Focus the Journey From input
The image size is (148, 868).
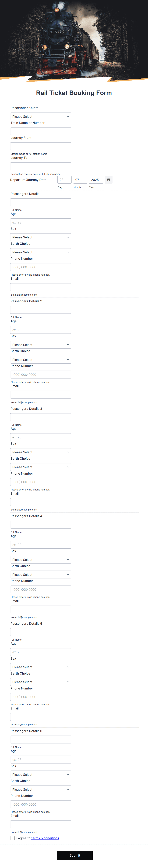41,146
